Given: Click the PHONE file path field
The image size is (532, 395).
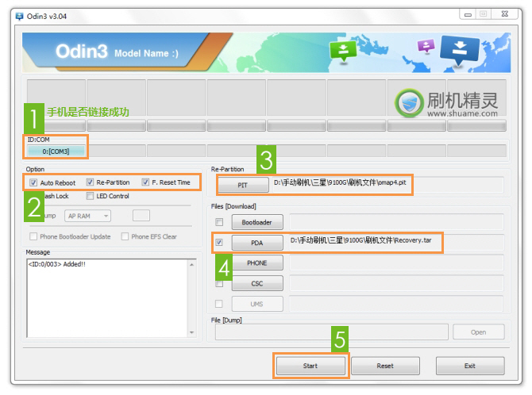Looking at the screenshot, I should coord(397,263).
